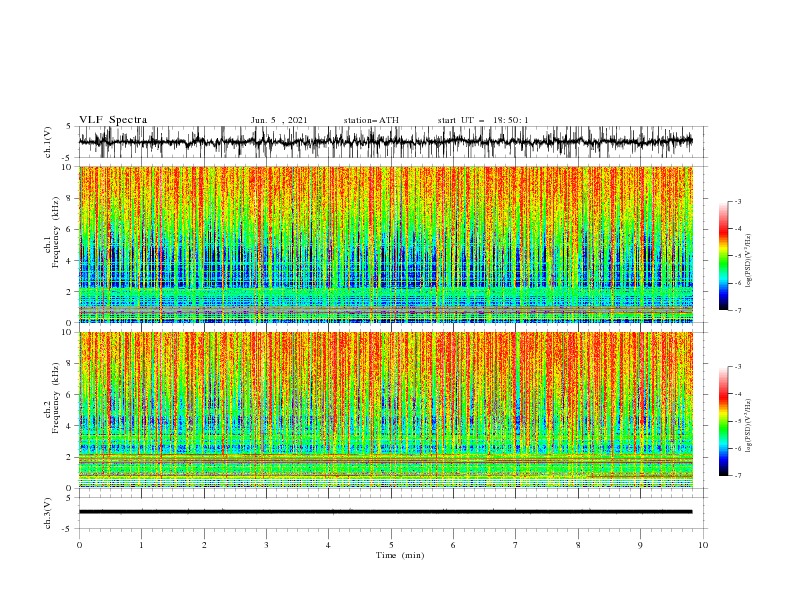Click inside the ch.1 frequency spectrogram
Image resolution: width=792 pixels, height=612 pixels.
tap(385, 244)
